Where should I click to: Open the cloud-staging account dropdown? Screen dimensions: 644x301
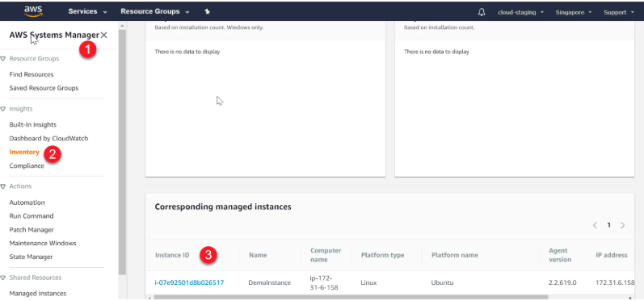520,12
